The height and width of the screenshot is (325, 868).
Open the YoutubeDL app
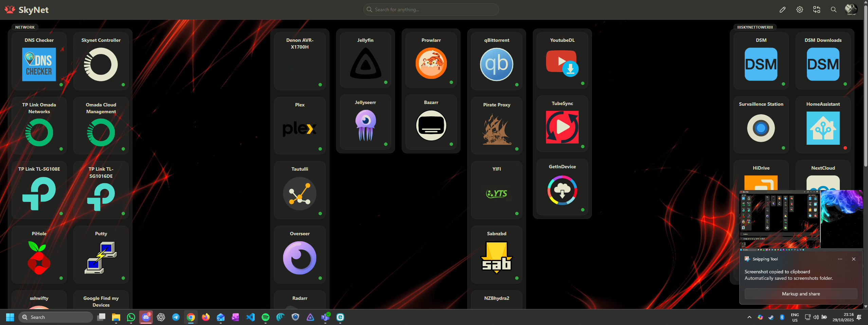tap(562, 61)
